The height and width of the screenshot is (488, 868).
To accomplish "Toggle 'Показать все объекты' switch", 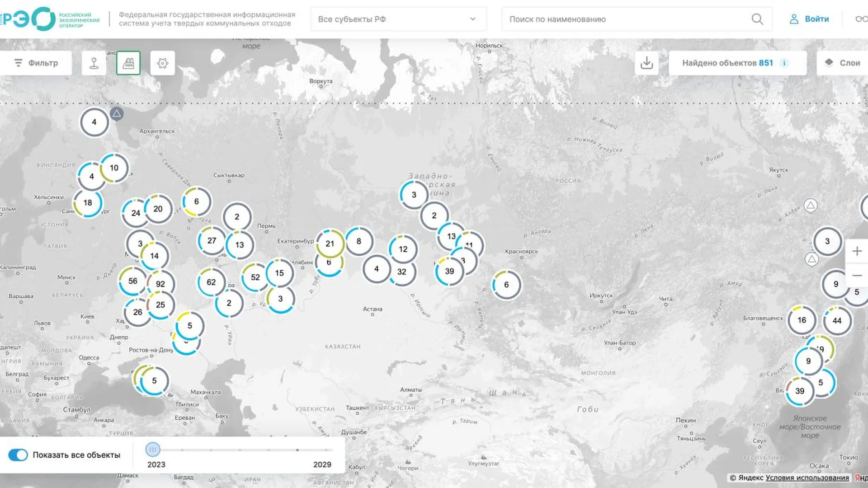I will coord(18,455).
